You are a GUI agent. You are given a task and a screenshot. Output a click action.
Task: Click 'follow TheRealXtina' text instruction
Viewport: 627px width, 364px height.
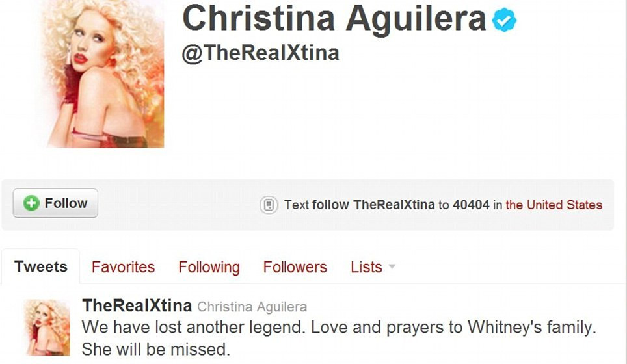[x=373, y=205]
